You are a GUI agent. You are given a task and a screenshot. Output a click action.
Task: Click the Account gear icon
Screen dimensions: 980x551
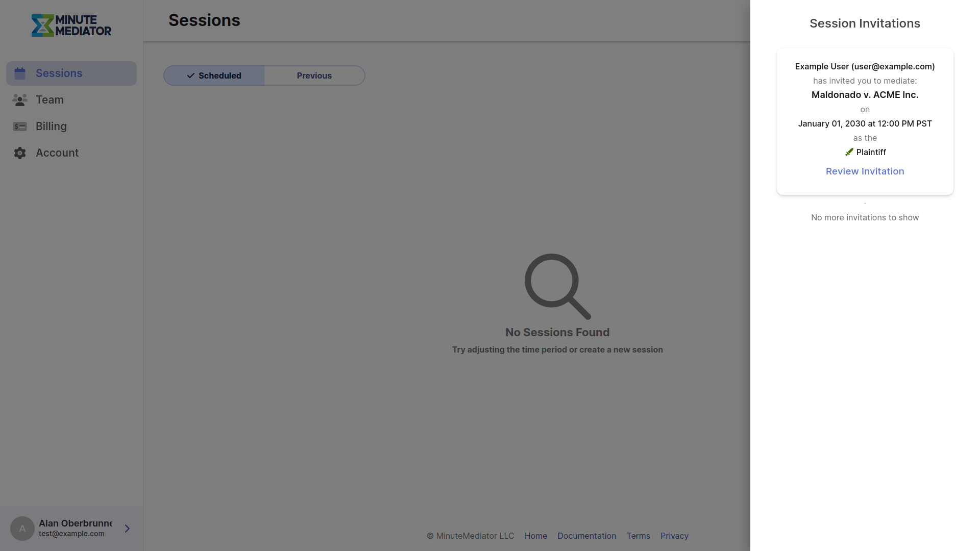[20, 153]
